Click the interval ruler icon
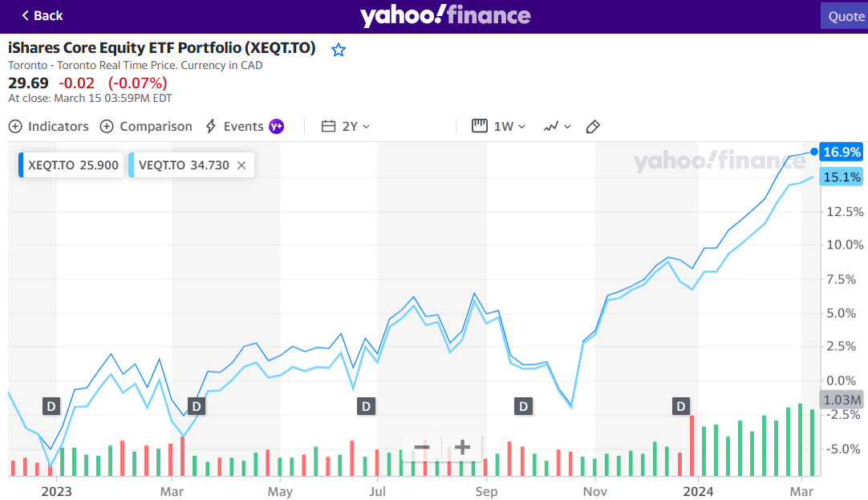This screenshot has height=500, width=868. click(479, 126)
